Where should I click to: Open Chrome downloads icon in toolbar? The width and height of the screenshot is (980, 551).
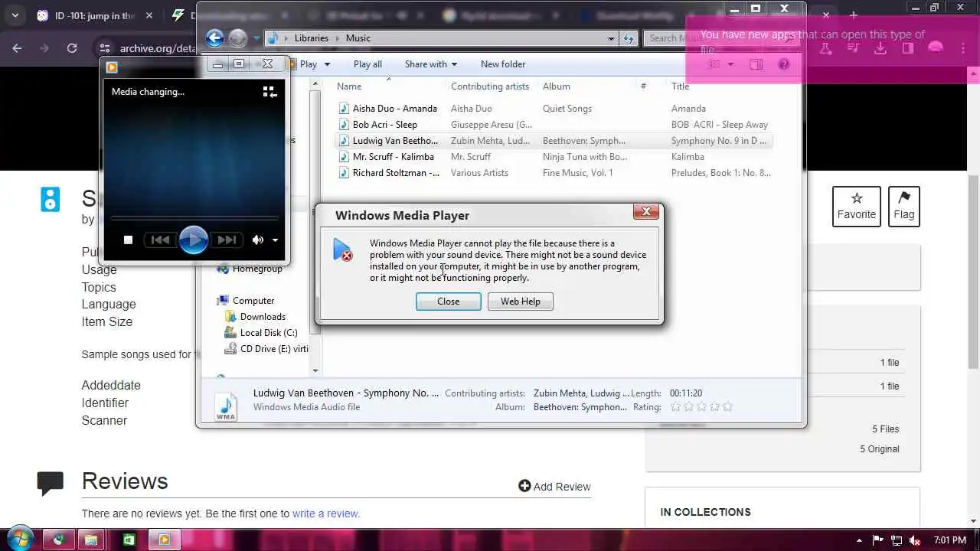click(x=880, y=47)
